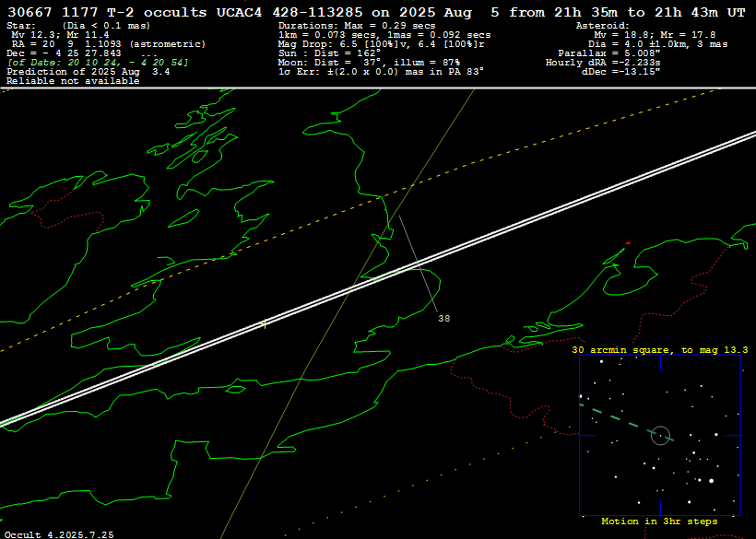Click the "Motion in 3hr steps" label
756x539 pixels.
pyautogui.click(x=659, y=521)
